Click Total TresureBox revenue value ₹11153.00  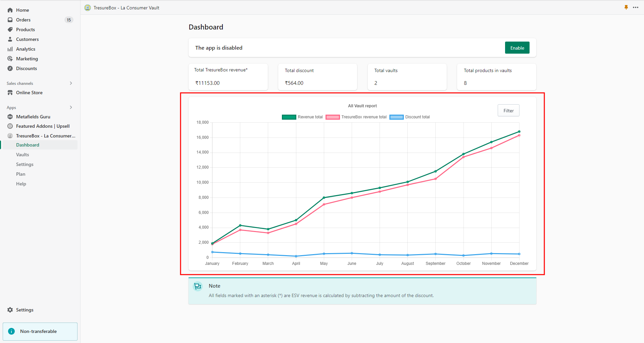[x=207, y=83]
